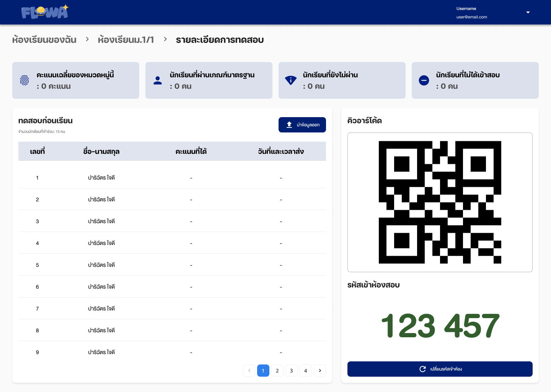Click info shield icon on not-passed card
This screenshot has height=392, width=551.
291,80
